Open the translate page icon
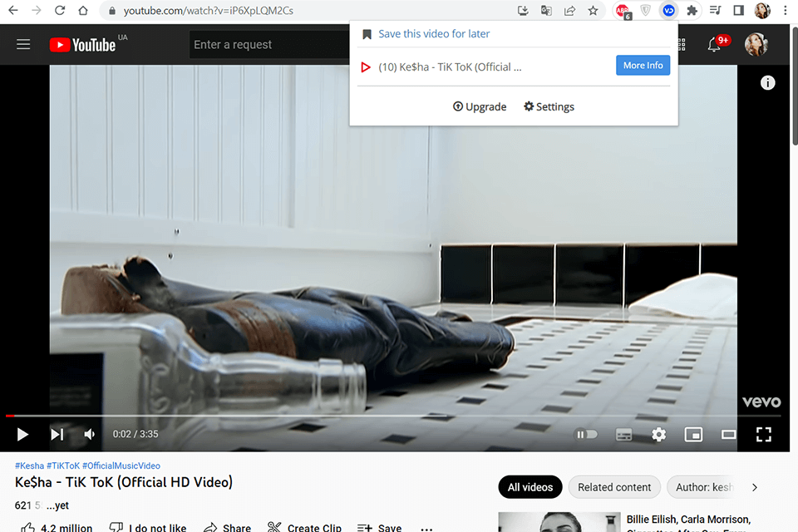 (546, 10)
